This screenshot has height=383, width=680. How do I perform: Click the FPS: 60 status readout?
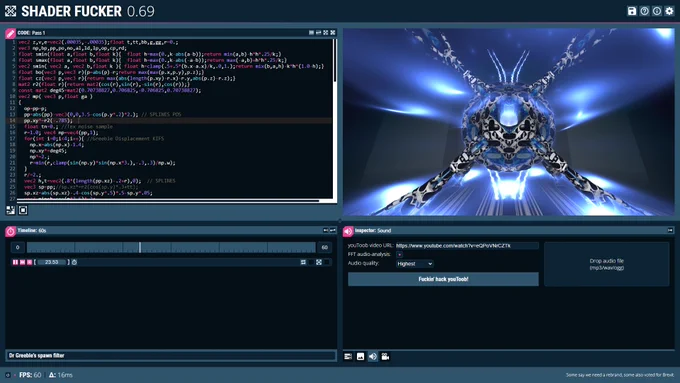pos(30,375)
